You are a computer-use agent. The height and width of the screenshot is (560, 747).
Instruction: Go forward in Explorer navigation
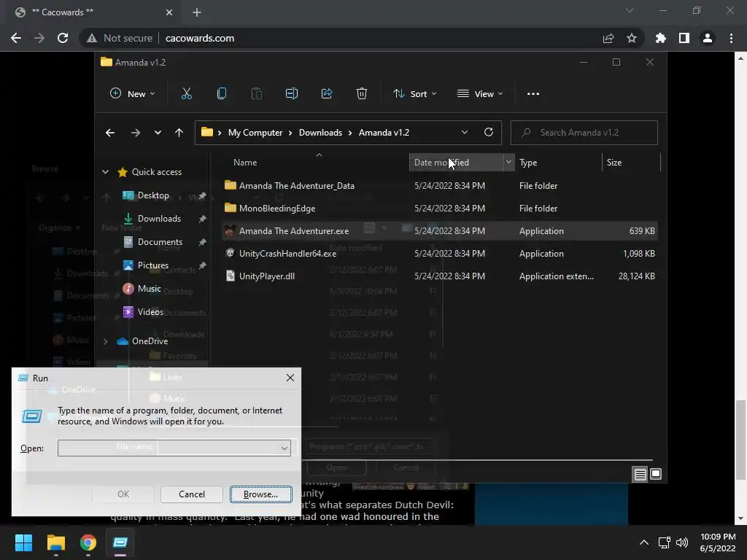[135, 133]
